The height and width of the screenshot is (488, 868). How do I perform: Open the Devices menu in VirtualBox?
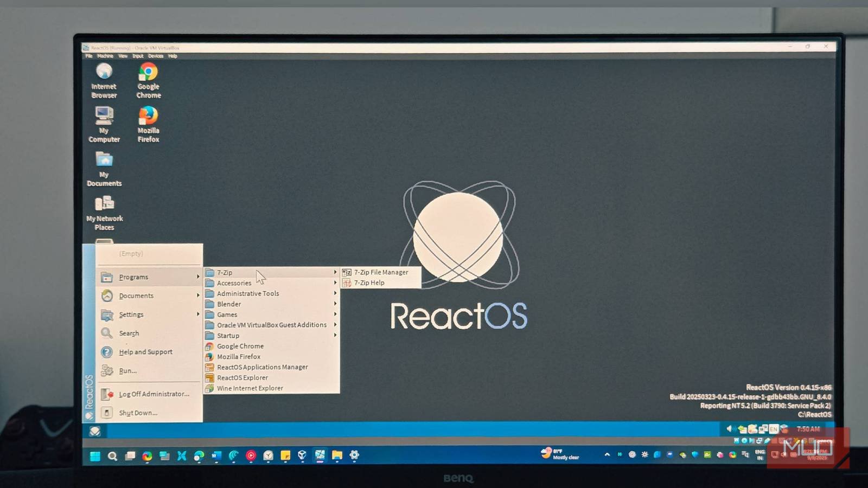coord(156,56)
